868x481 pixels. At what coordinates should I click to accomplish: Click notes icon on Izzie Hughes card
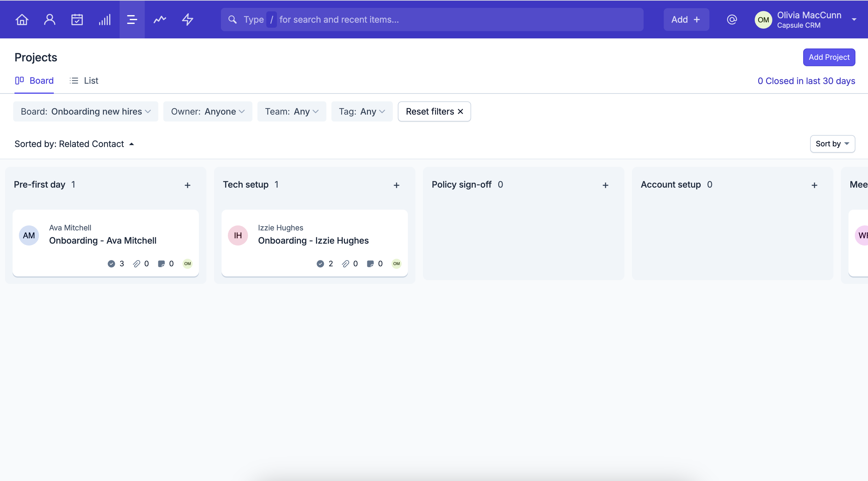370,263
